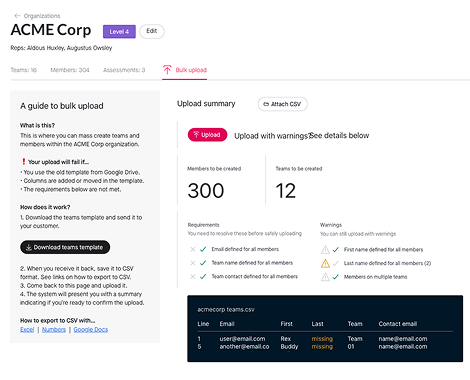Click the missing last name on line 5

tap(322, 347)
